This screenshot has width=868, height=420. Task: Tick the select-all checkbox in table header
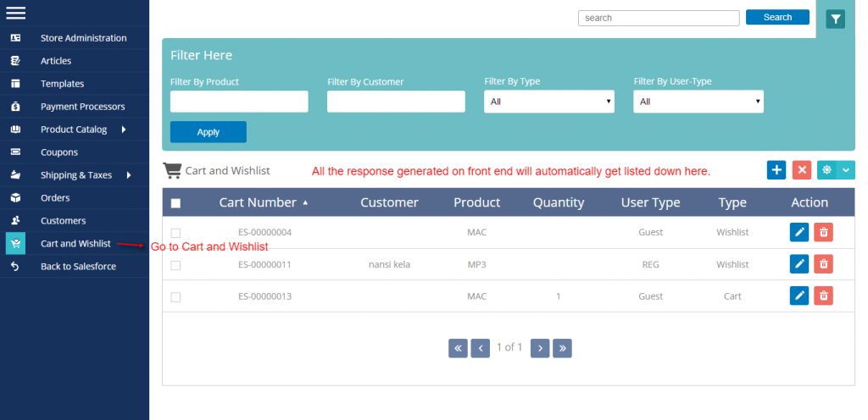[x=175, y=203]
